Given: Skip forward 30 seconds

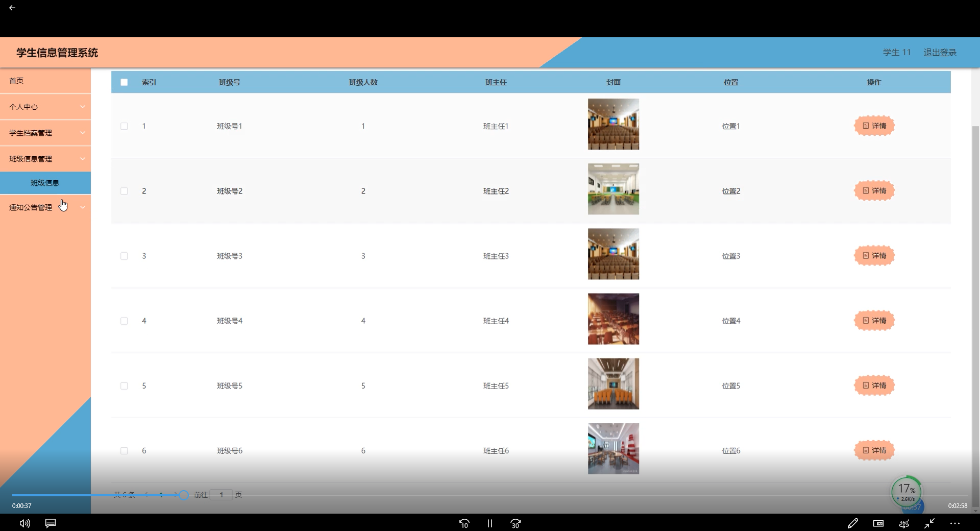Looking at the screenshot, I should 516,523.
